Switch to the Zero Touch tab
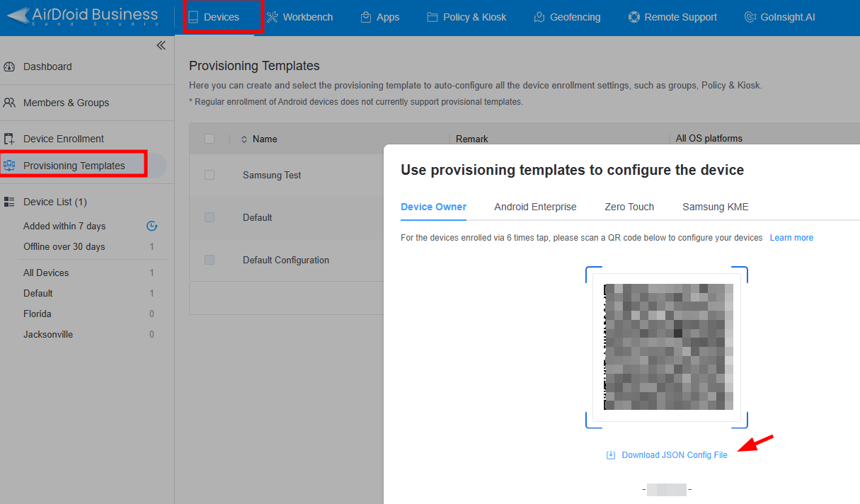This screenshot has height=504, width=860. pyautogui.click(x=629, y=207)
